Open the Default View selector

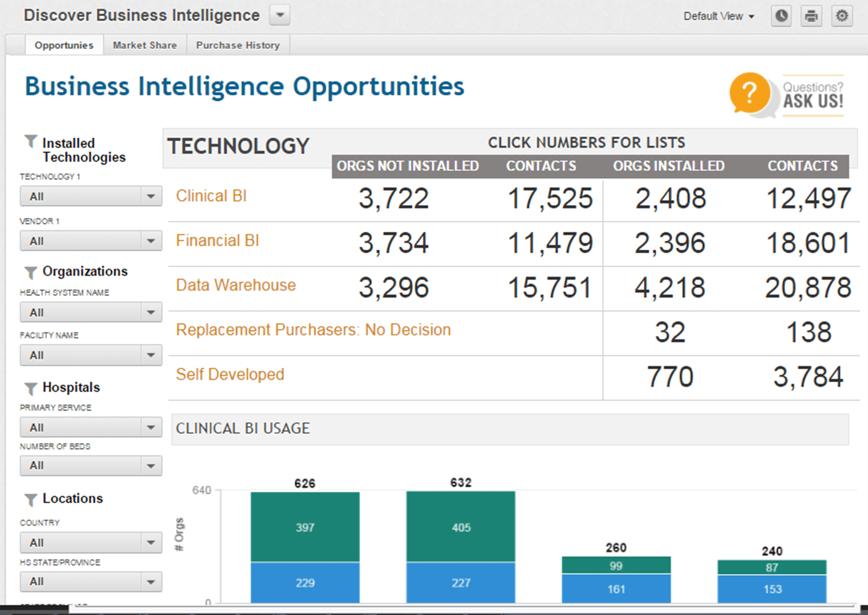click(x=719, y=16)
